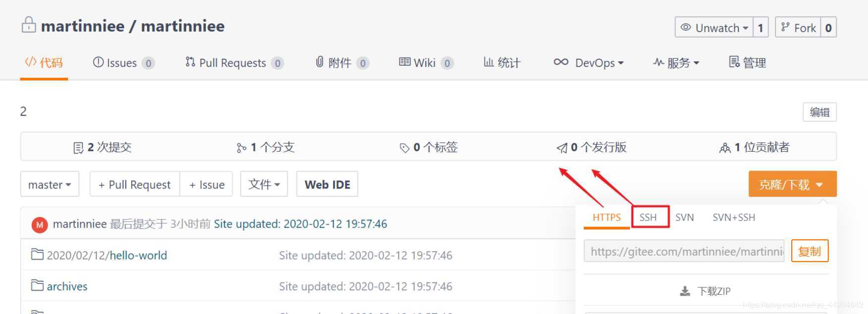
Task: Switch to the 代码 tab
Action: (x=44, y=63)
